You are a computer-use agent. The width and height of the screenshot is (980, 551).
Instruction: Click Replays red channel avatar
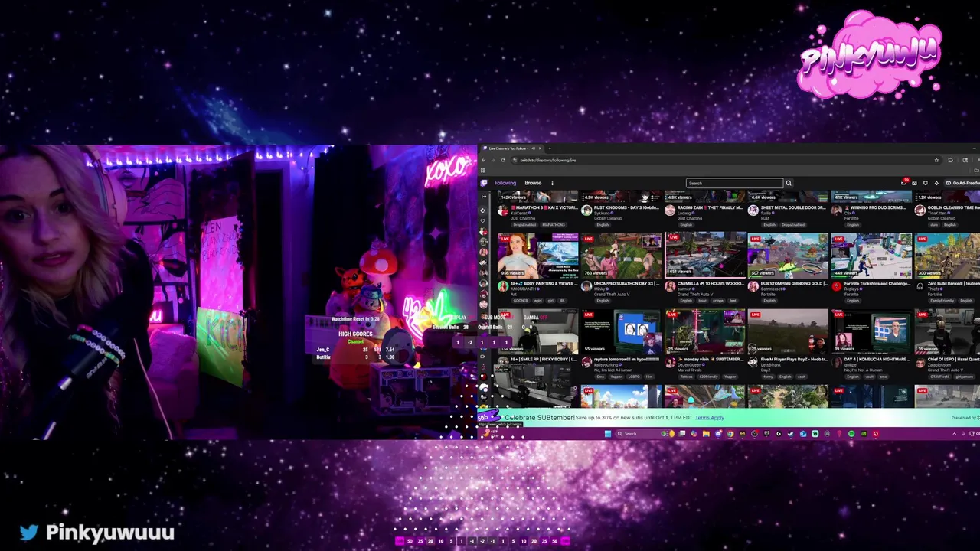[837, 286]
